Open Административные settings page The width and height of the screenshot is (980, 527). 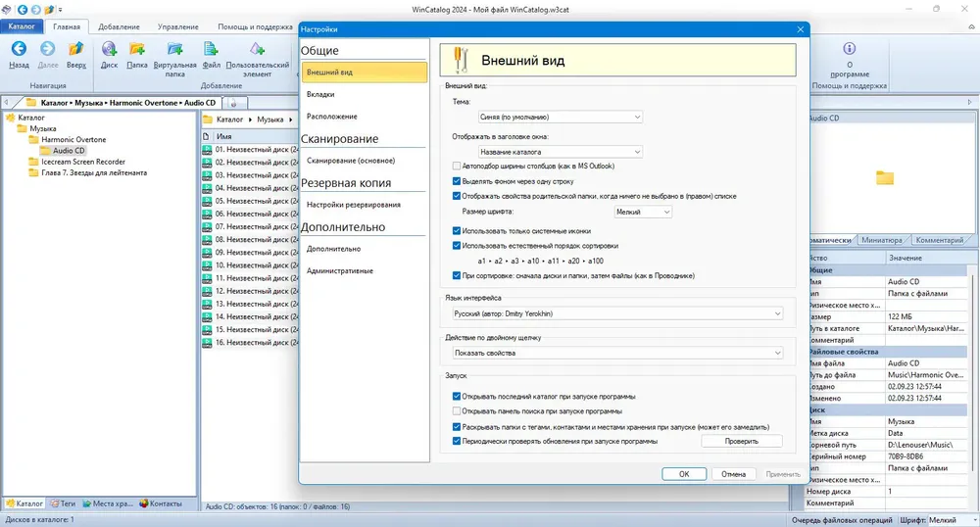click(364, 271)
